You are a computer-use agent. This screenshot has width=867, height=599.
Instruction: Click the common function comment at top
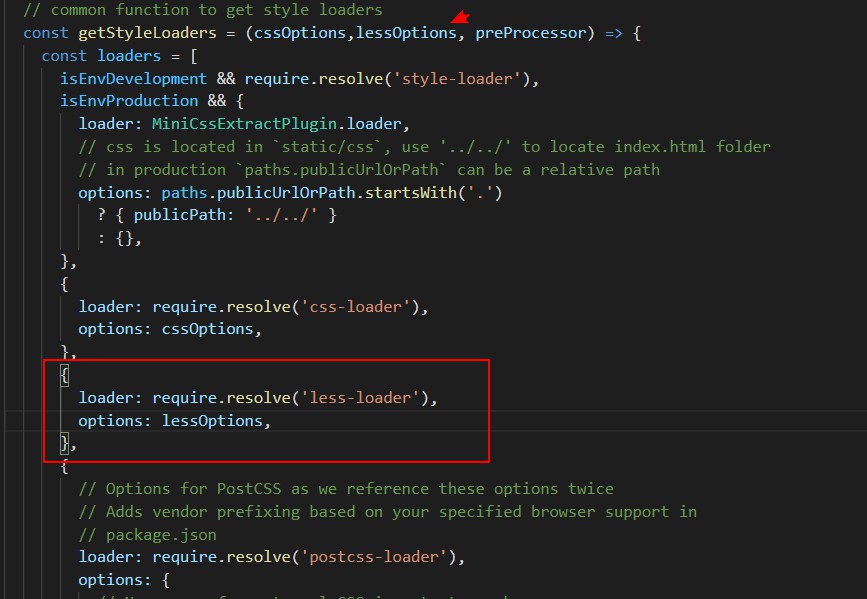point(206,10)
